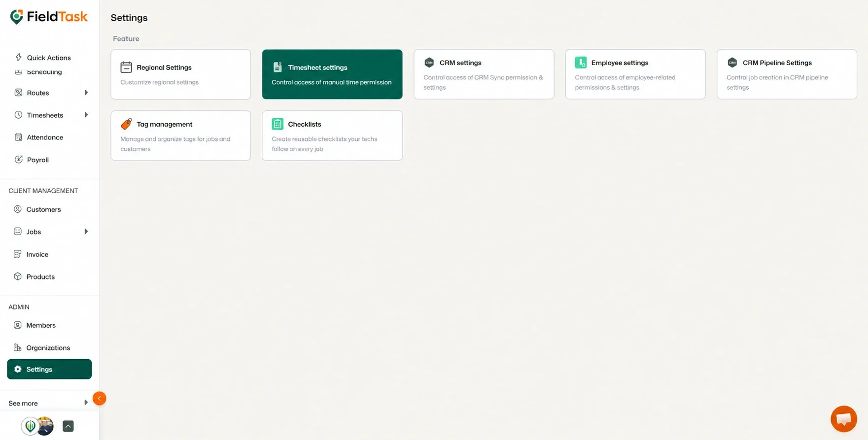Click the Invoice document icon
Screen dimensions: 868x440
(18, 254)
